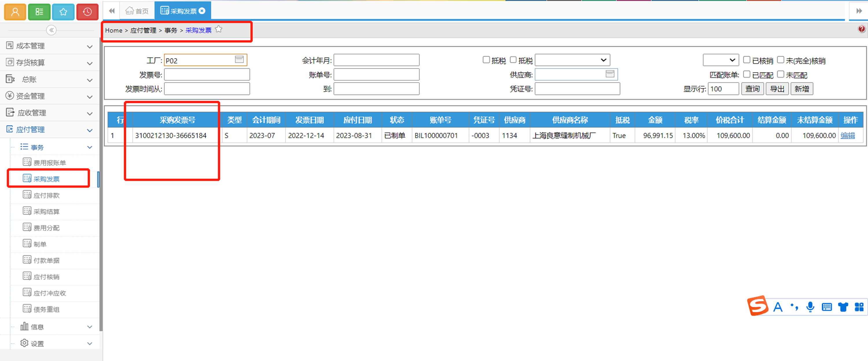Click the 信息 bar chart icon
Screen dimensions: 868x361
coord(24,326)
